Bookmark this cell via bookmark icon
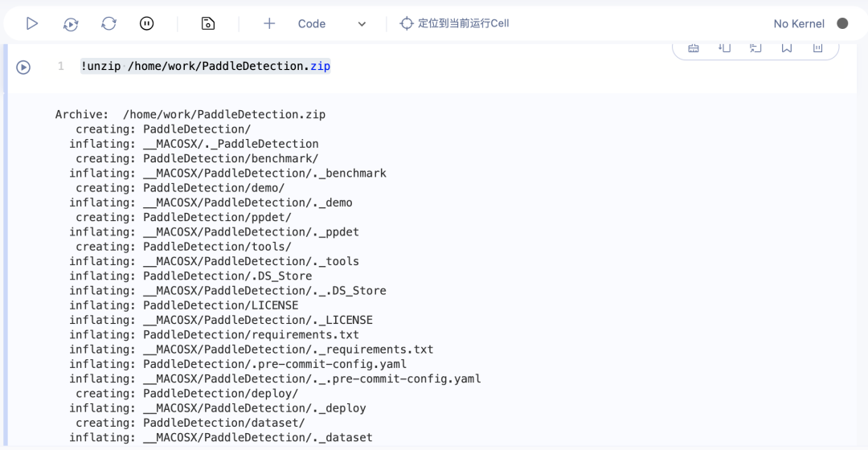Image resolution: width=868 pixels, height=450 pixels. point(787,48)
